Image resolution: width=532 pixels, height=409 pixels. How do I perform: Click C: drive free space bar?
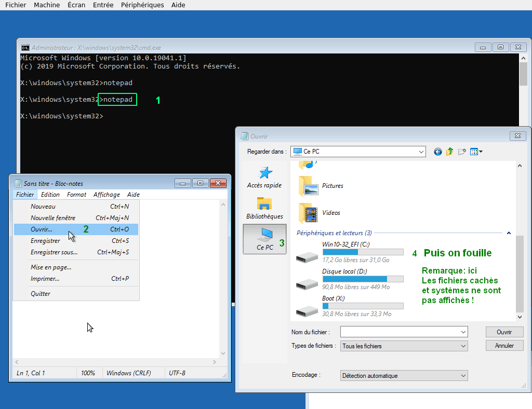pyautogui.click(x=363, y=252)
